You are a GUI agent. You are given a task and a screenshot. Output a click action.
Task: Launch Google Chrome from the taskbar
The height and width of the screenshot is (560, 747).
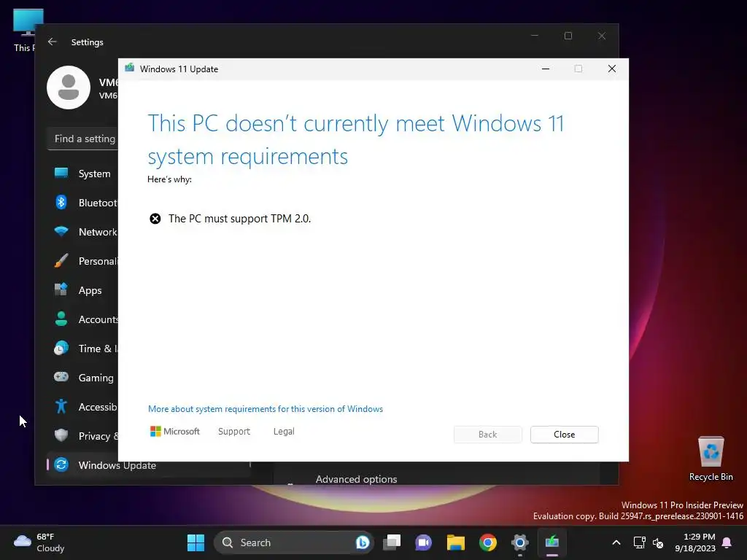pyautogui.click(x=488, y=542)
